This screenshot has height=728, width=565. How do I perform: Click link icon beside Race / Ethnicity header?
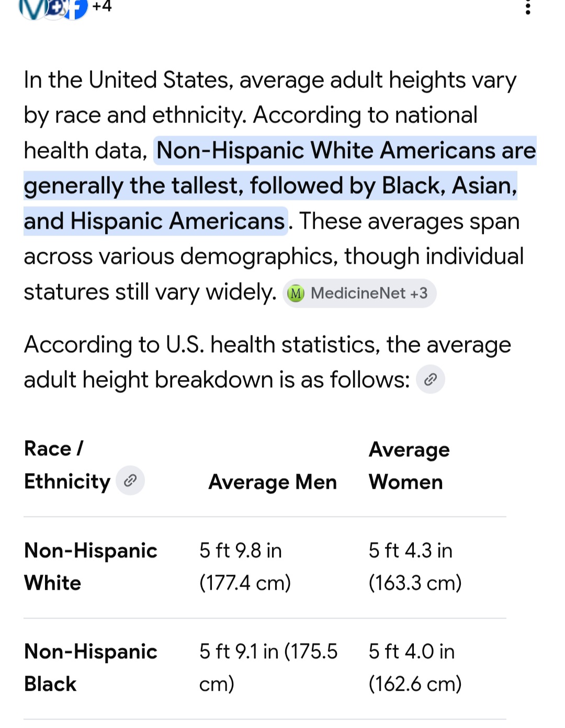[130, 480]
